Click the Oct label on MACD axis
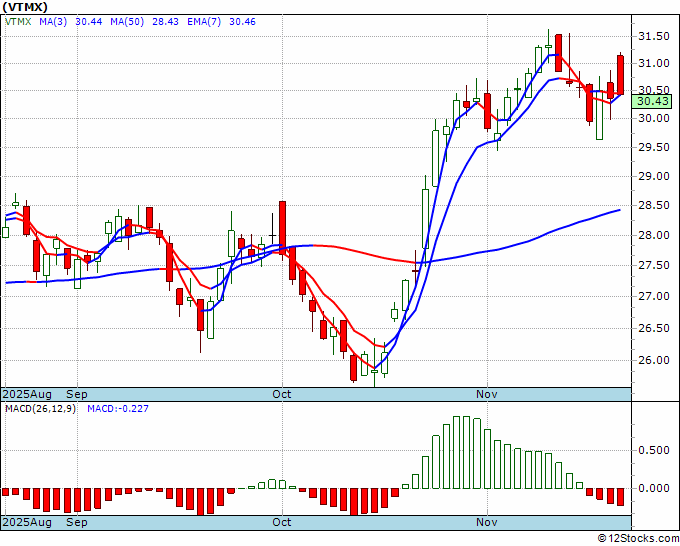680x546 pixels. tap(281, 522)
